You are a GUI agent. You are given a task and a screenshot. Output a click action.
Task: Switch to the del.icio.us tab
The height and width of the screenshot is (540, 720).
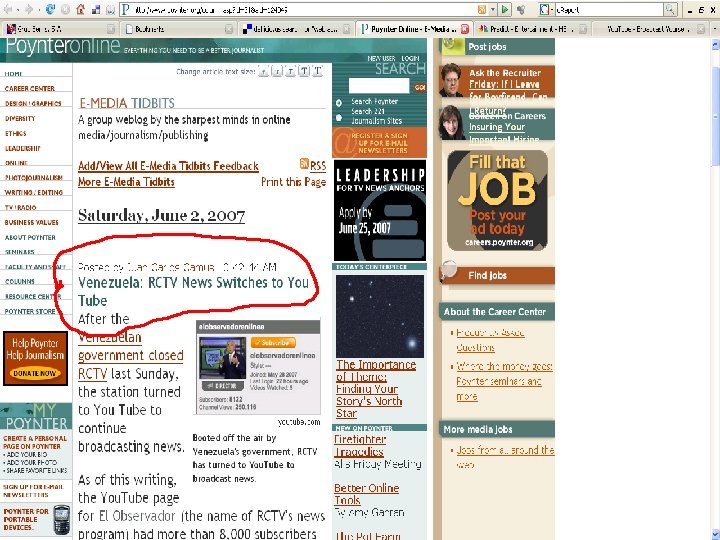click(x=296, y=29)
